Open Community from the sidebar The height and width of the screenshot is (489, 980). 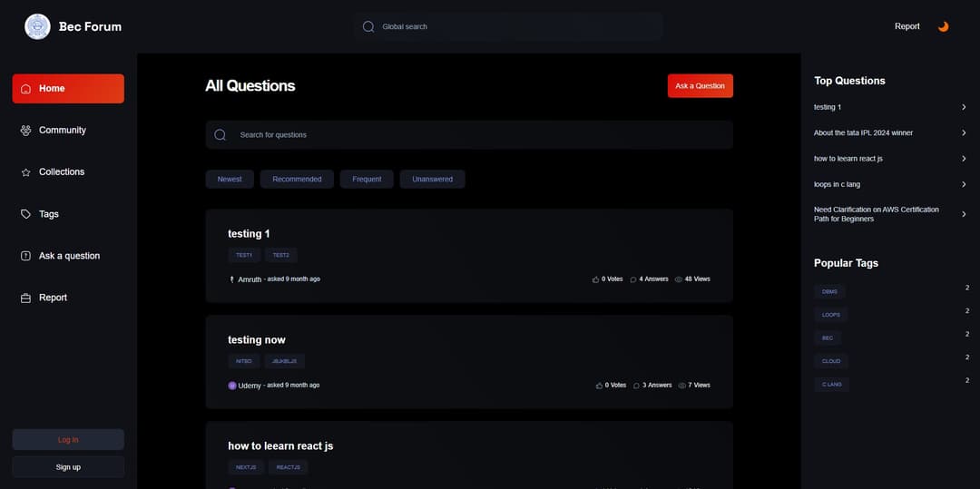62,131
